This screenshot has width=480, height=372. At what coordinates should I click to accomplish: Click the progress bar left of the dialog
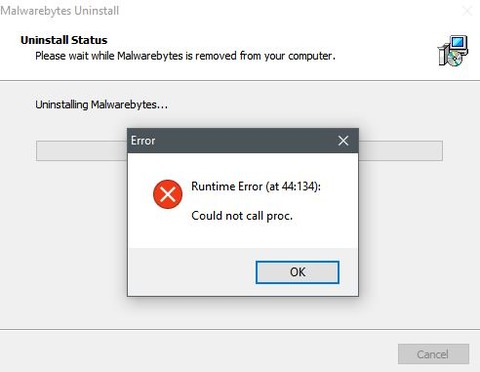tap(82, 151)
